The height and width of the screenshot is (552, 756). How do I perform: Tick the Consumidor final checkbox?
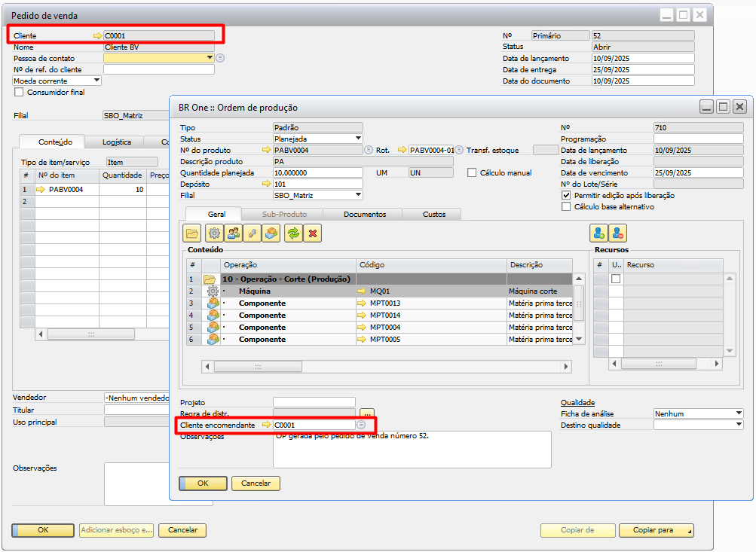(20, 93)
